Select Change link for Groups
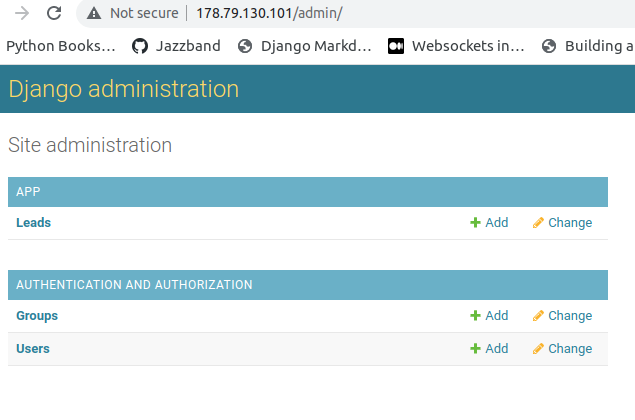 click(x=563, y=316)
